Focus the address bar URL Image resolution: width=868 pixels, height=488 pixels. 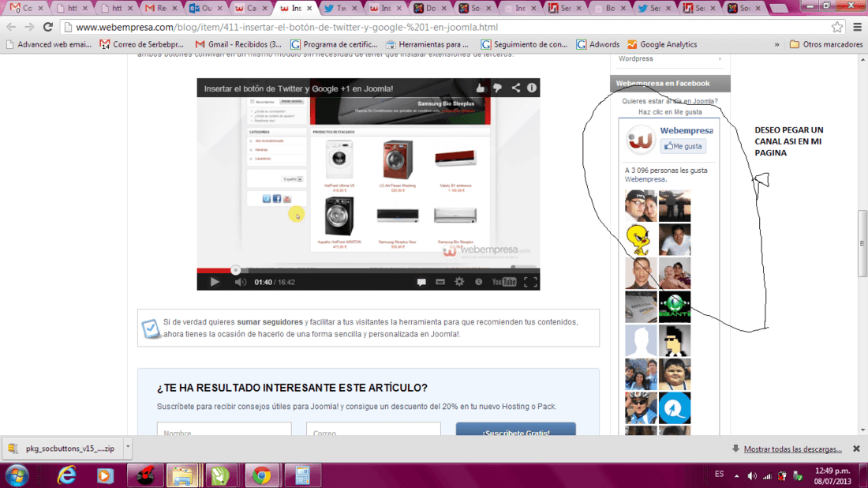446,27
